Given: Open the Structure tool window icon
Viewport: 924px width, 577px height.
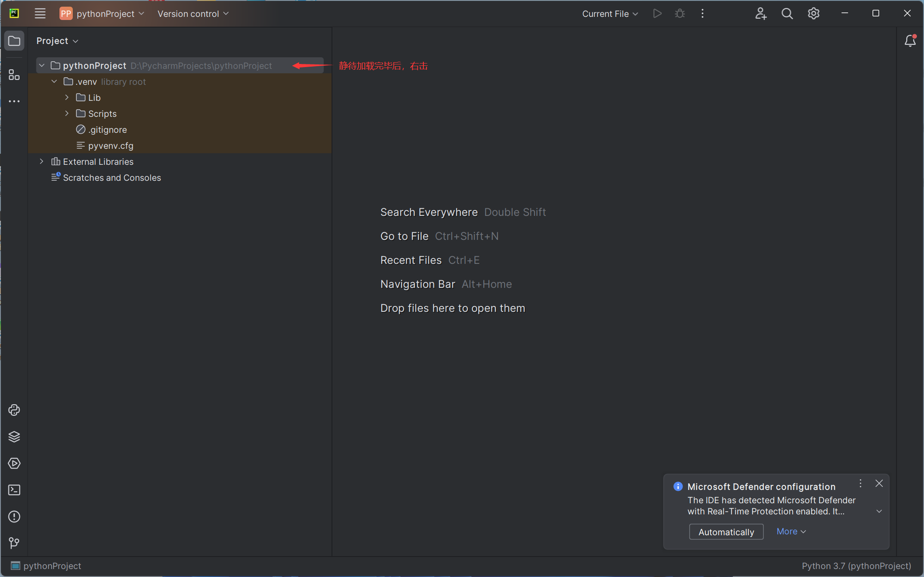Looking at the screenshot, I should pyautogui.click(x=14, y=75).
